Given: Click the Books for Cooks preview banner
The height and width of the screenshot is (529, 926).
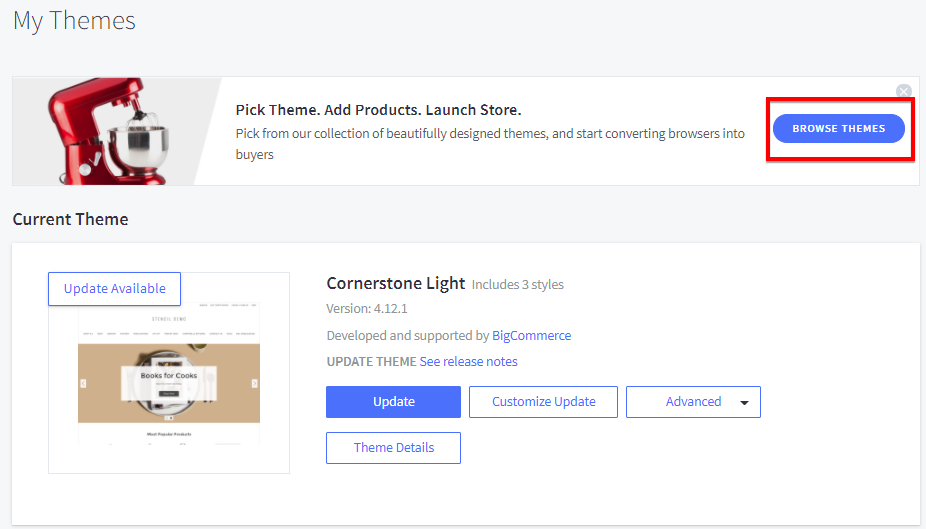Looking at the screenshot, I should 168,378.
